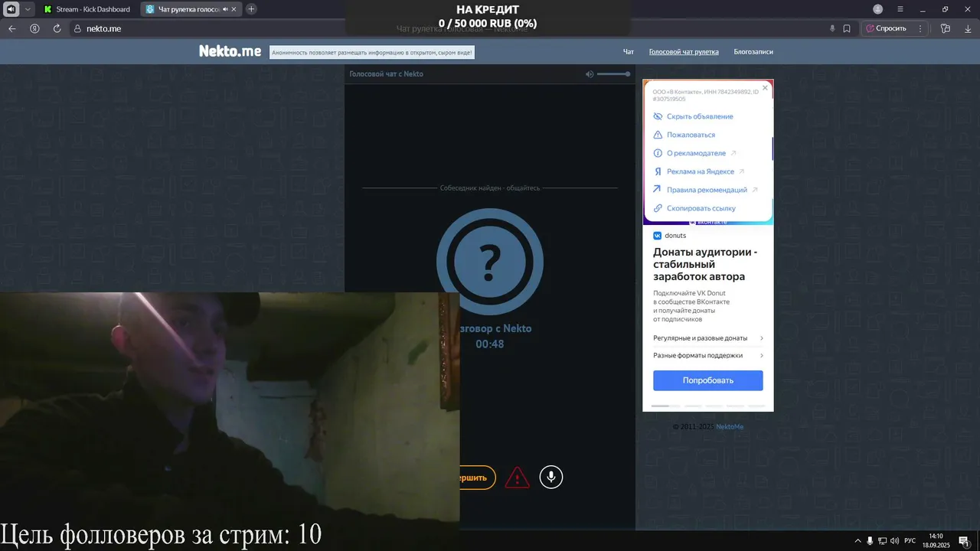
Task: Close the Чат рулетка browser tab
Action: 234,9
